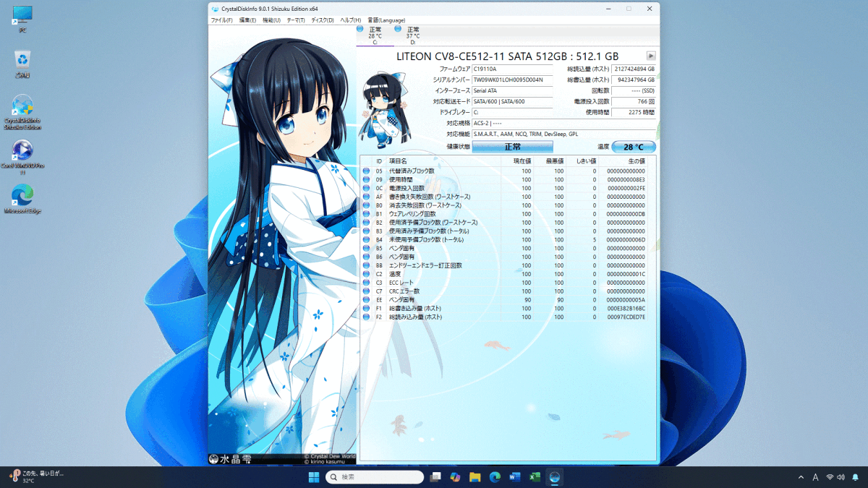Click the 正常 health status button
This screenshot has height=488, width=868.
click(x=512, y=147)
